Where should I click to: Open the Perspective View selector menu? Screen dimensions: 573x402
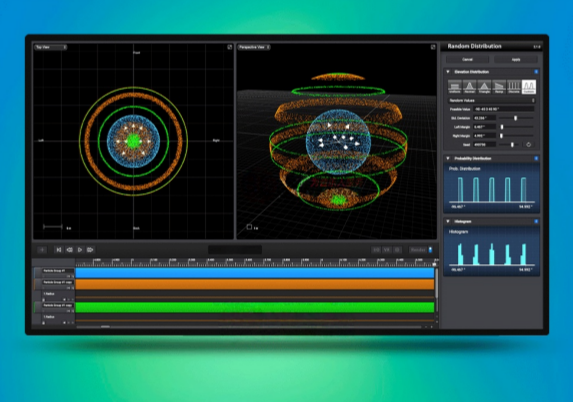pyautogui.click(x=254, y=47)
